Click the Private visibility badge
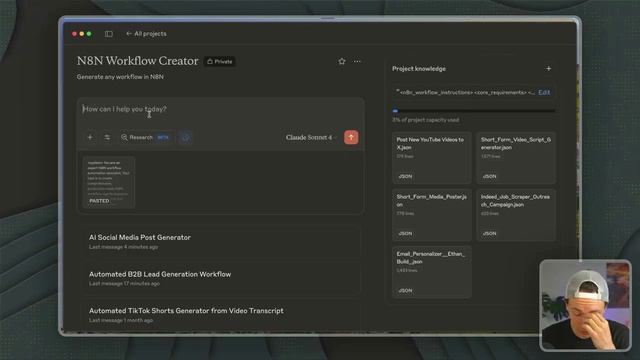Screen dimensions: 640x360 (220, 62)
